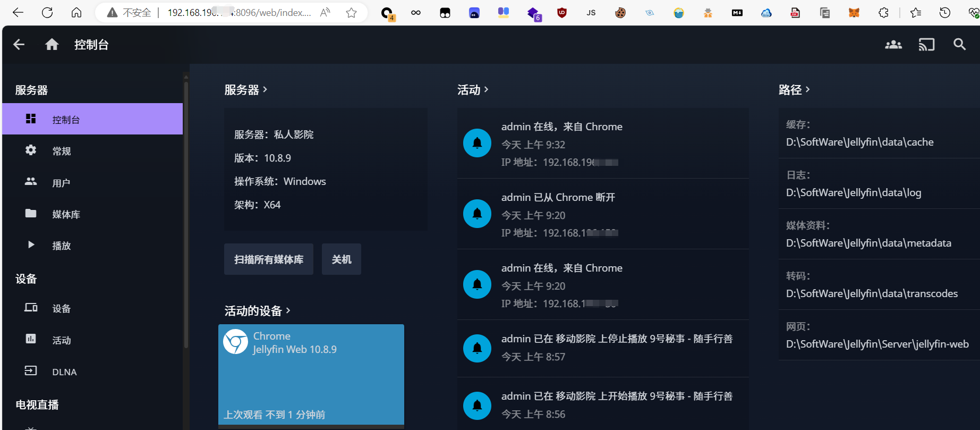Click the Jellyfin back arrow icon
This screenshot has width=980, height=430.
click(x=19, y=45)
